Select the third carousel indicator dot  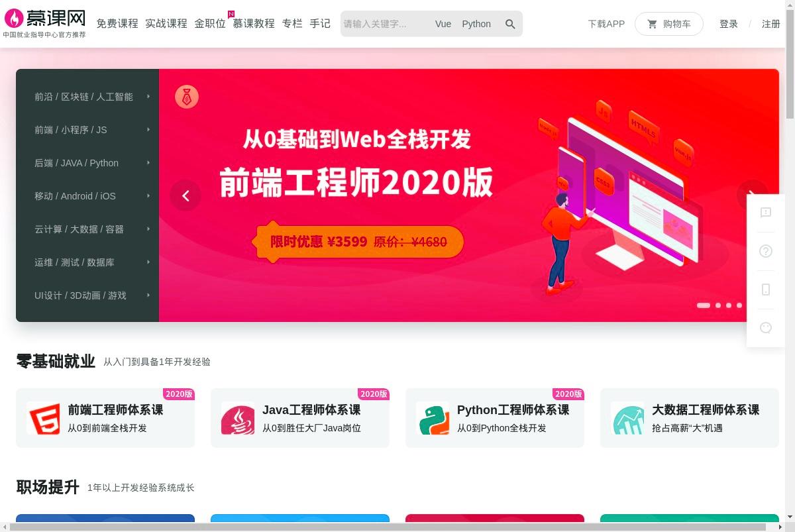pos(729,305)
